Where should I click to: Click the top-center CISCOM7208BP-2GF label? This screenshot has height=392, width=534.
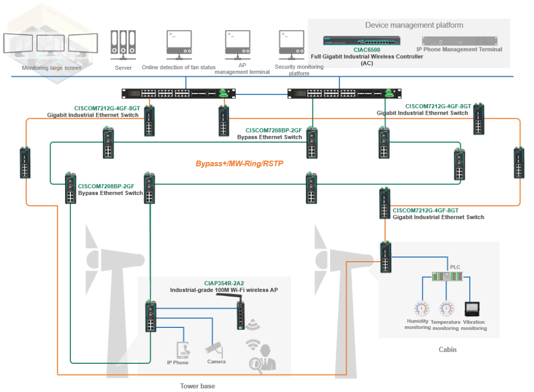coord(274,131)
